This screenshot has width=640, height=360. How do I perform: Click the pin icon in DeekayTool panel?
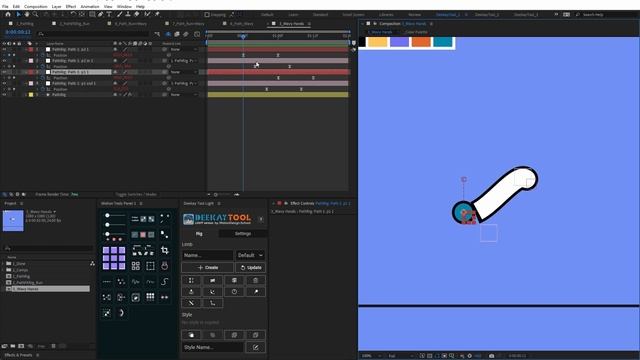[x=256, y=292]
